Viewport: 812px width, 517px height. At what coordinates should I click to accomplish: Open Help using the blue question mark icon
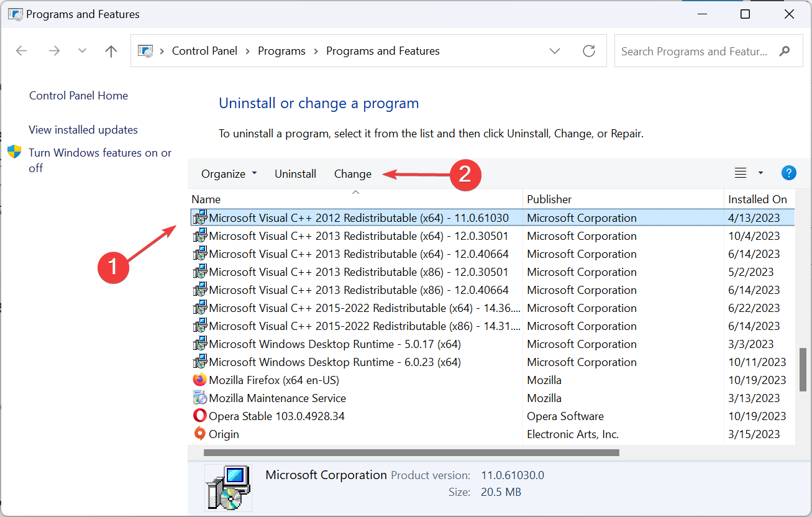pos(788,173)
